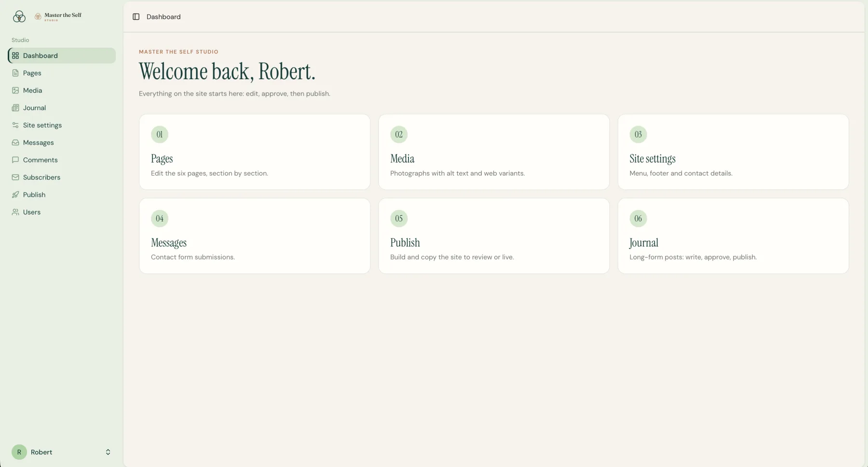The width and height of the screenshot is (868, 467).
Task: Open Media in the sidebar menu
Action: [x=62, y=90]
